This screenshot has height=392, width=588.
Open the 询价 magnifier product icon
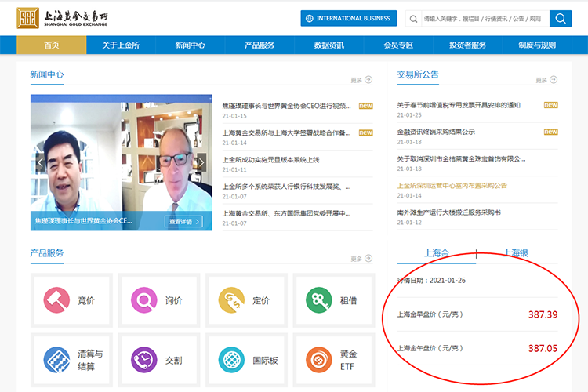pos(144,300)
